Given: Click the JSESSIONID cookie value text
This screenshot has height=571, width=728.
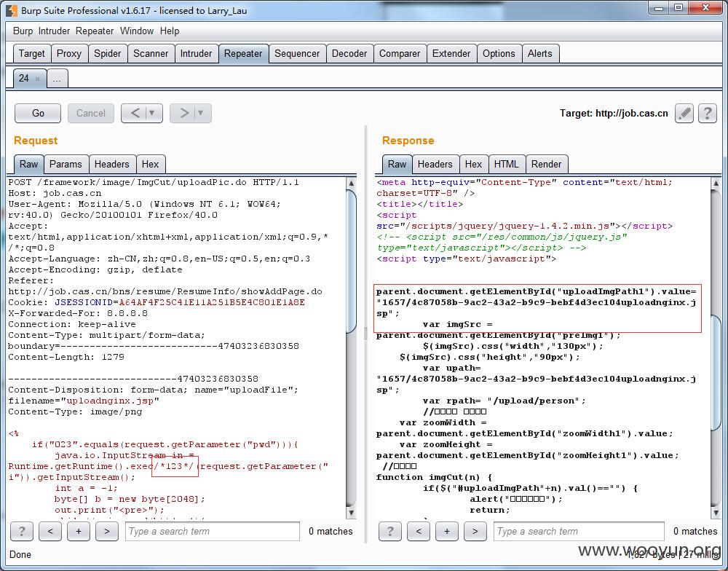Looking at the screenshot, I should click(212, 302).
